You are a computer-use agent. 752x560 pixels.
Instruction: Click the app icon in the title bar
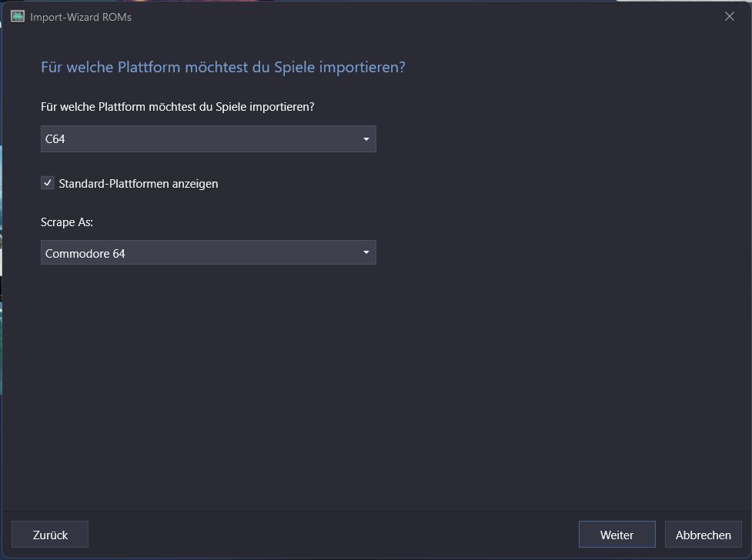click(x=17, y=16)
